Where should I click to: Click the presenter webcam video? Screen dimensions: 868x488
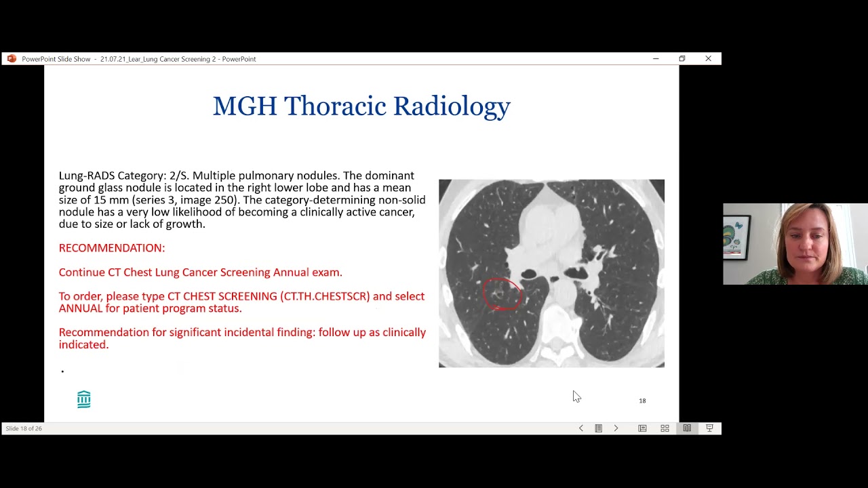(795, 244)
